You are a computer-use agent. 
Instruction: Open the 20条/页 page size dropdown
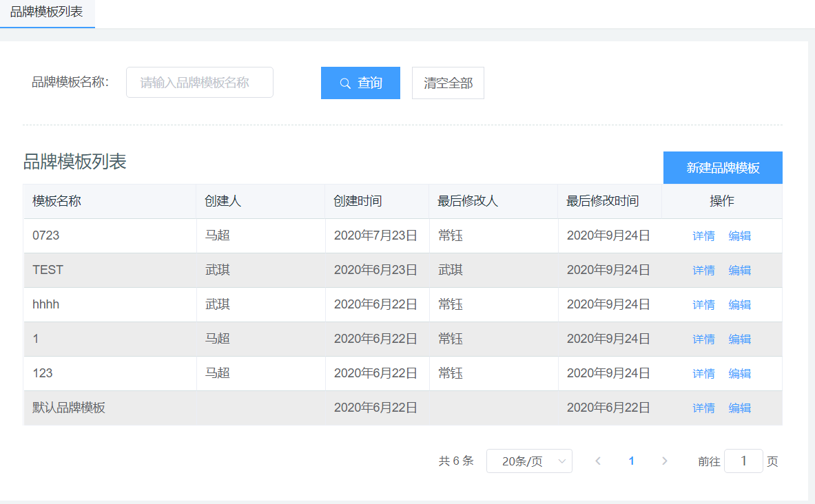click(x=529, y=461)
